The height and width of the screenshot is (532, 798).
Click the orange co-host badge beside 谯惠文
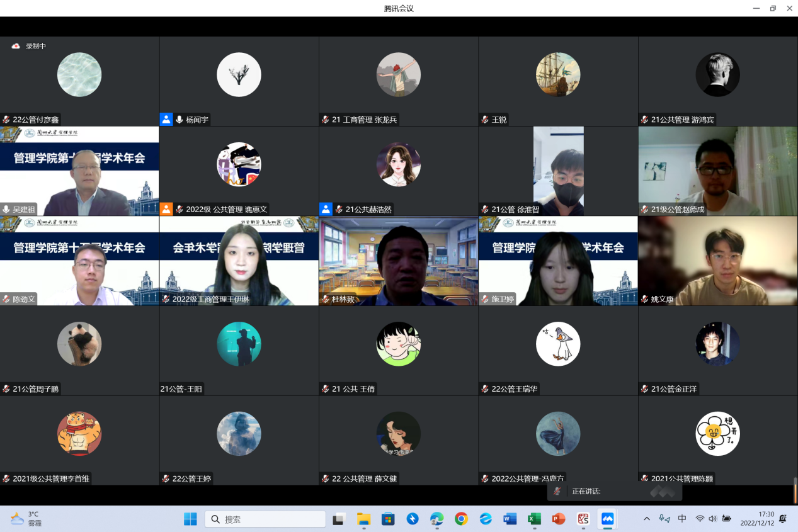coord(166,209)
